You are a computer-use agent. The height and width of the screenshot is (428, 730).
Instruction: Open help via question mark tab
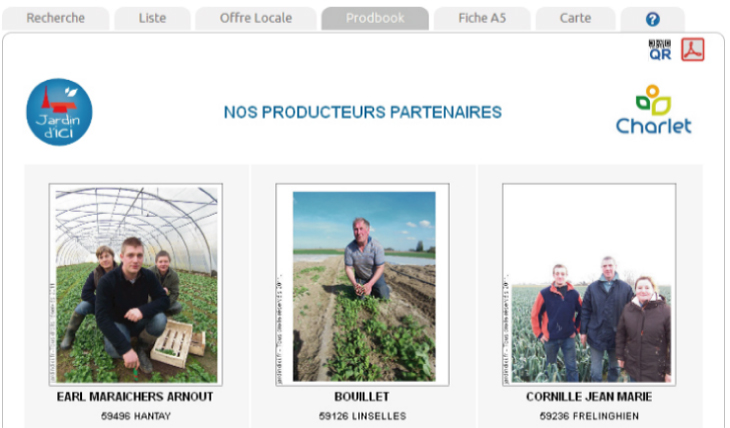653,19
